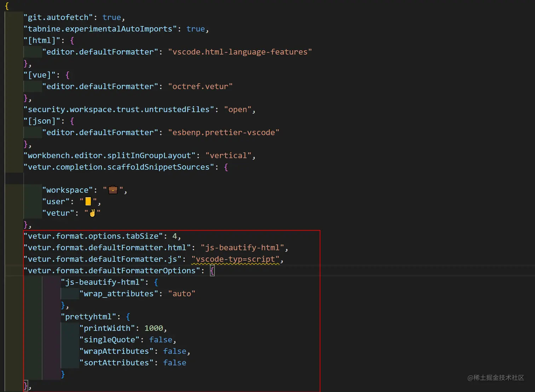Click true value after tabnine.experimentalAutoImports
The image size is (535, 392).
(196, 29)
